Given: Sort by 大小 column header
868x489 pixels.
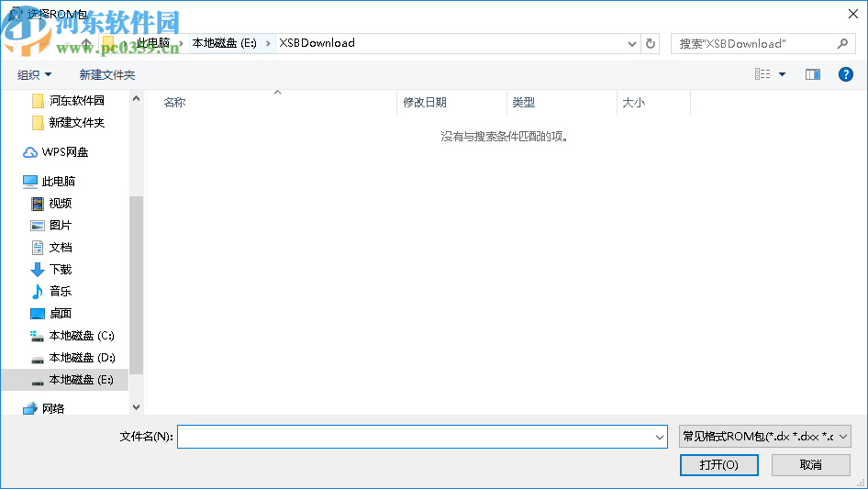Looking at the screenshot, I should coord(633,103).
